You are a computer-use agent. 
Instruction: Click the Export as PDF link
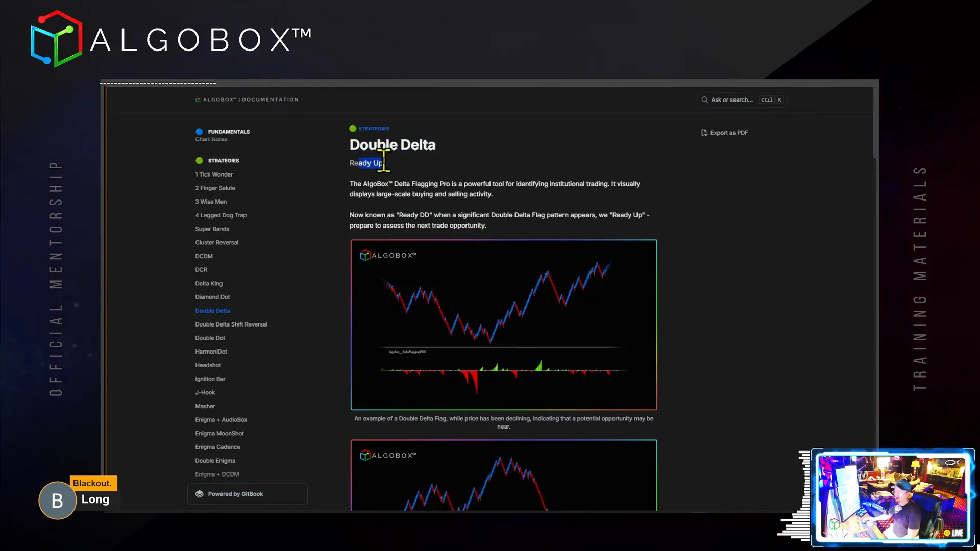click(724, 133)
